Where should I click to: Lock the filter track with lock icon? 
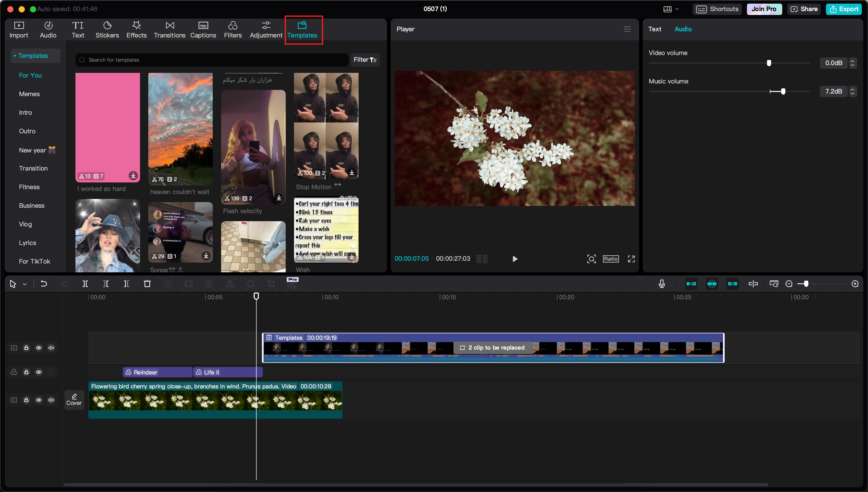[x=26, y=372]
